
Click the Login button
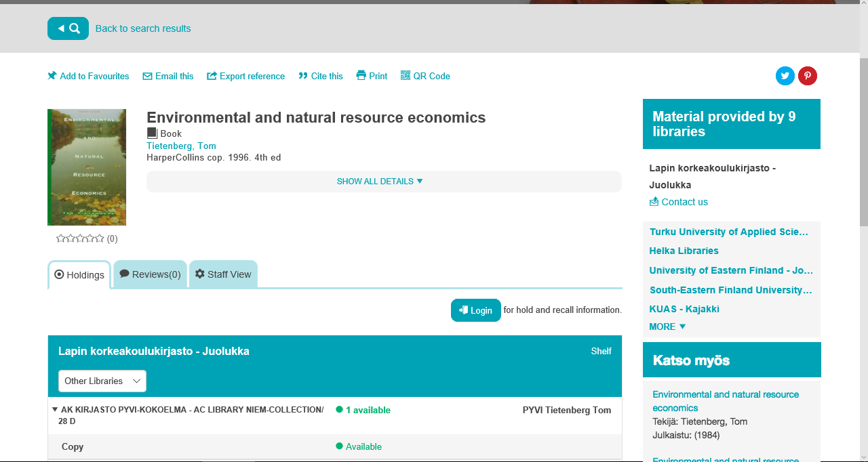(475, 310)
